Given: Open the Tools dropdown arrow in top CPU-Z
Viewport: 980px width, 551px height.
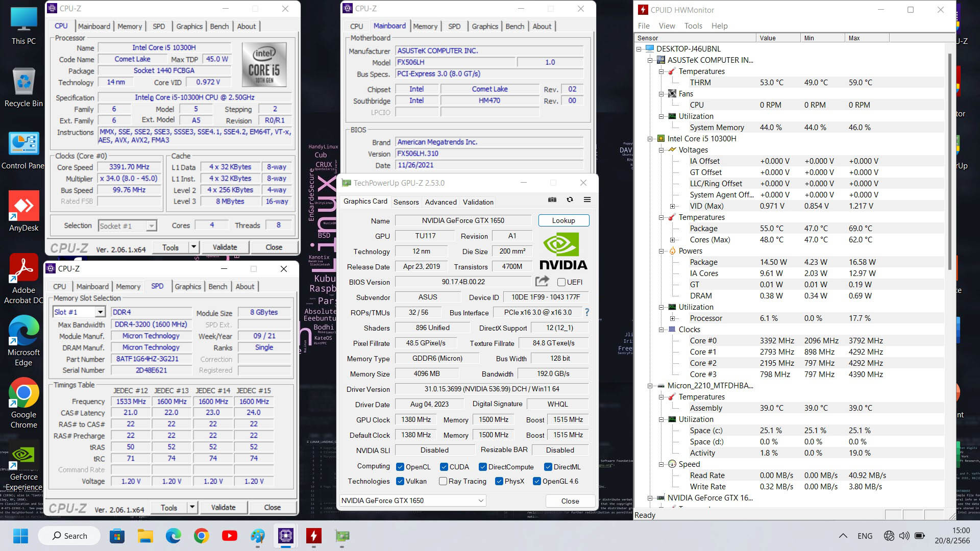Looking at the screenshot, I should click(193, 247).
